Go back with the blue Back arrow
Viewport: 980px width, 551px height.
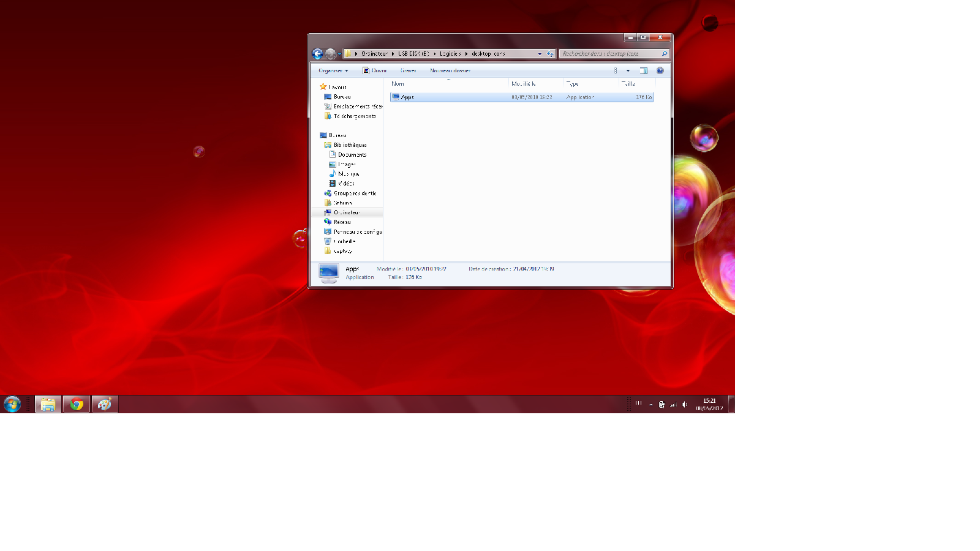pos(317,54)
